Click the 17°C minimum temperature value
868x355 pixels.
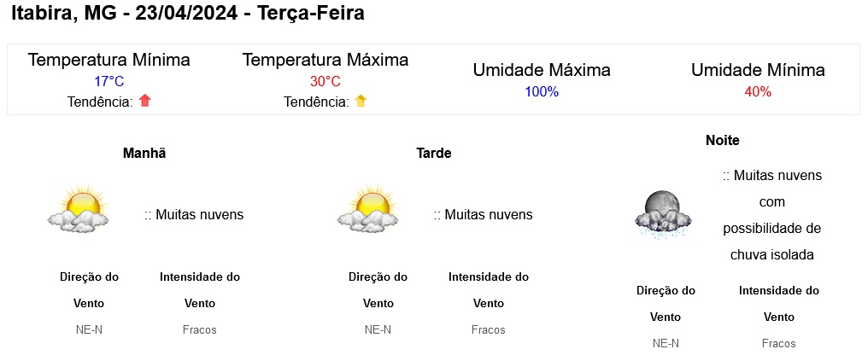click(x=109, y=82)
